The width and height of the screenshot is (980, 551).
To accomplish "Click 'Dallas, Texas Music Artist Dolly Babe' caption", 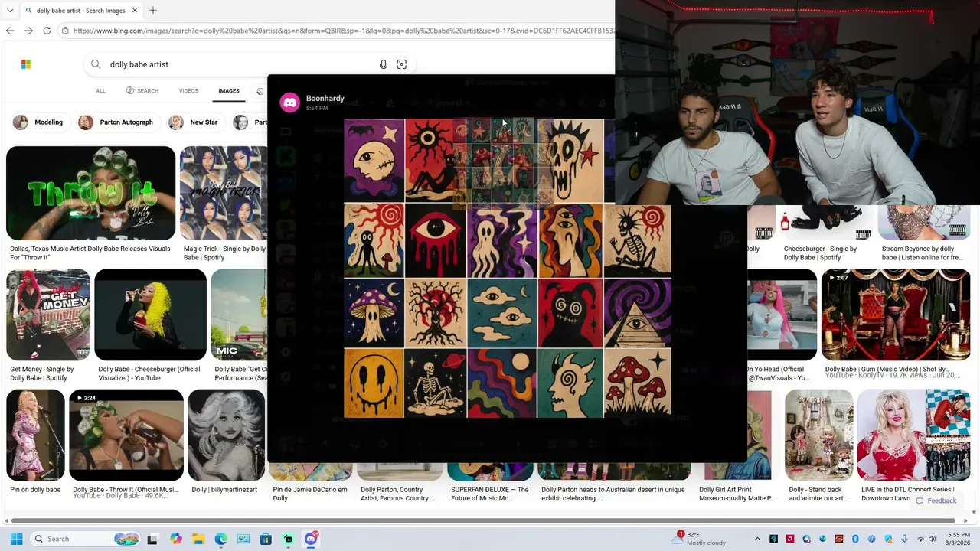I will pos(90,253).
